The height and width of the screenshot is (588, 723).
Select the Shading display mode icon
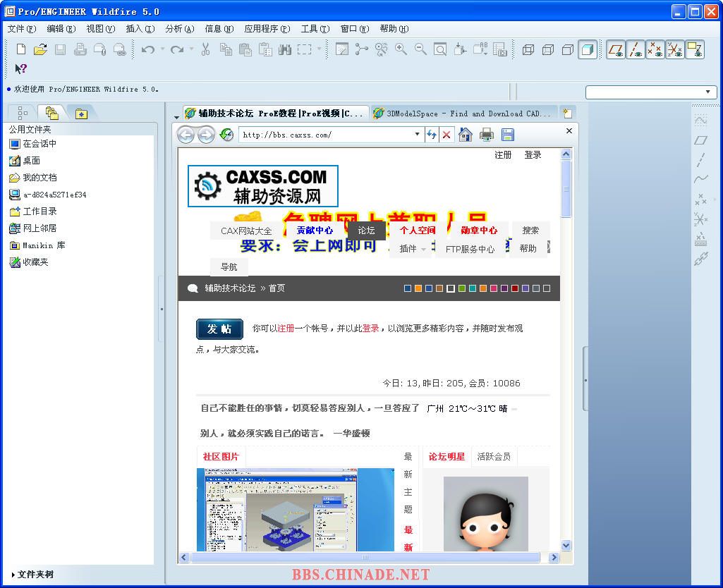point(587,49)
